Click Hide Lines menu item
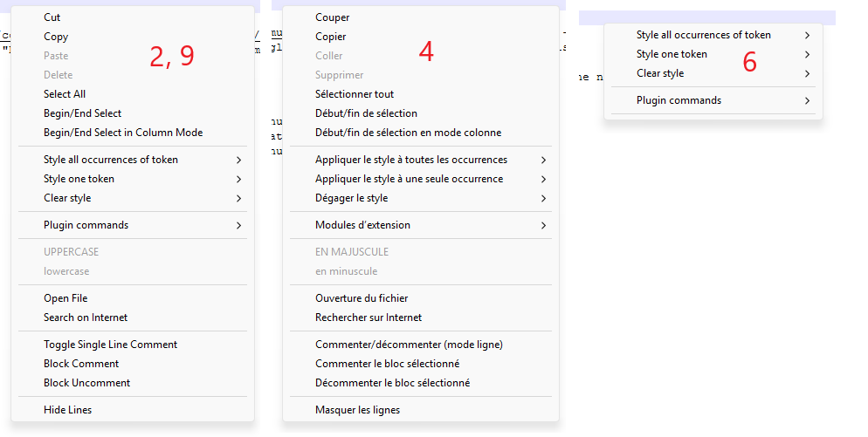Viewport: 868px width, 437px height. [x=67, y=410]
